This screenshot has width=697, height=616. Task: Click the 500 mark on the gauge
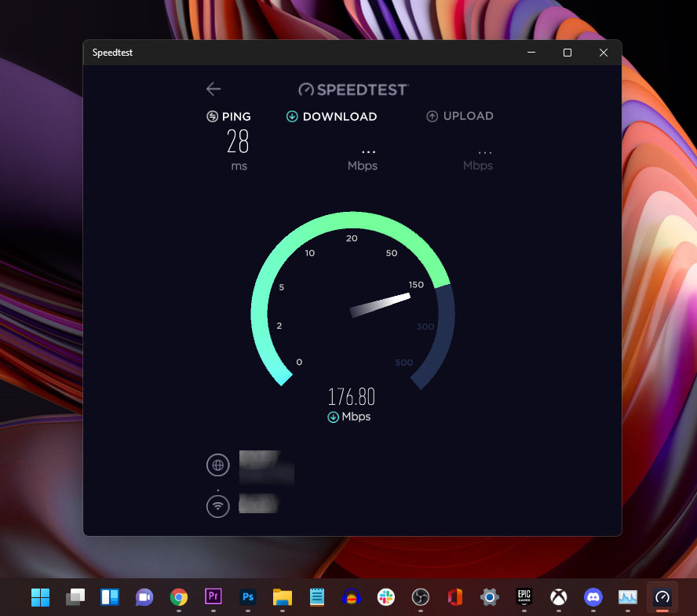[404, 363]
